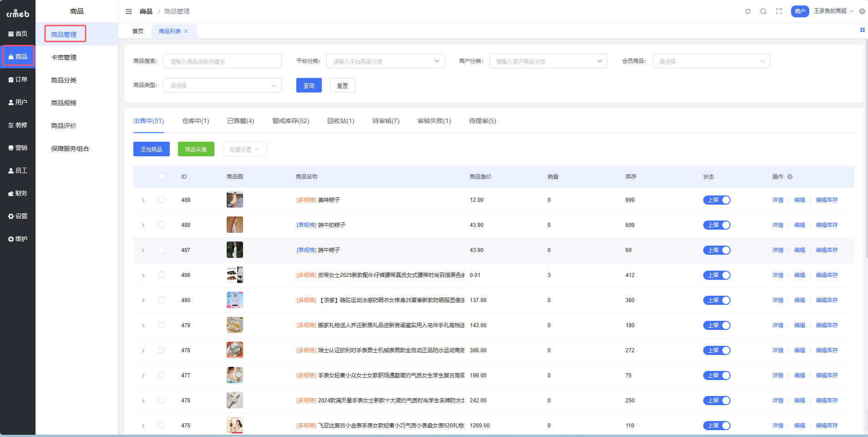This screenshot has width=868, height=437.
Task: Open 订单 in the left sidebar
Action: [x=18, y=79]
